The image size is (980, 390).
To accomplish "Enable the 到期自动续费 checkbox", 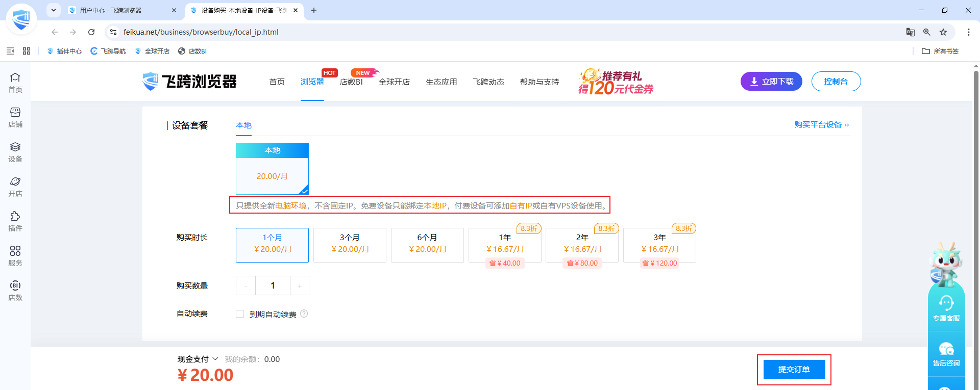I will click(x=240, y=314).
